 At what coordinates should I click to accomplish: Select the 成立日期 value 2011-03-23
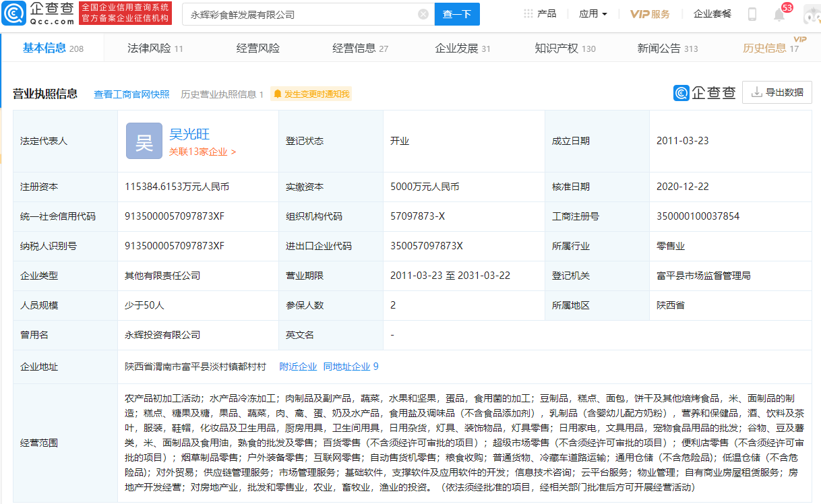click(682, 141)
